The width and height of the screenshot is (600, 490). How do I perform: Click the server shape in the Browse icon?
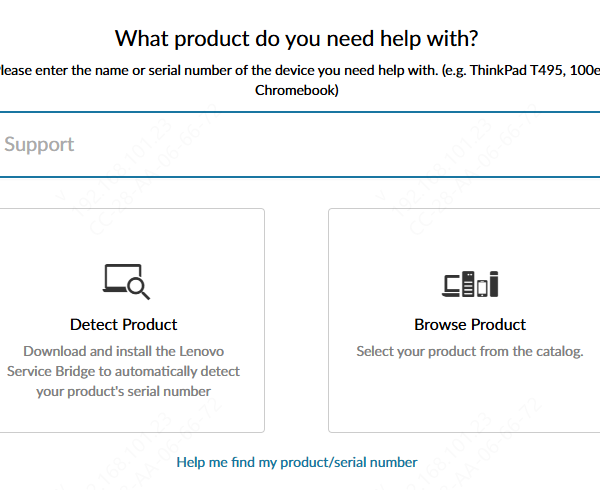(x=468, y=284)
